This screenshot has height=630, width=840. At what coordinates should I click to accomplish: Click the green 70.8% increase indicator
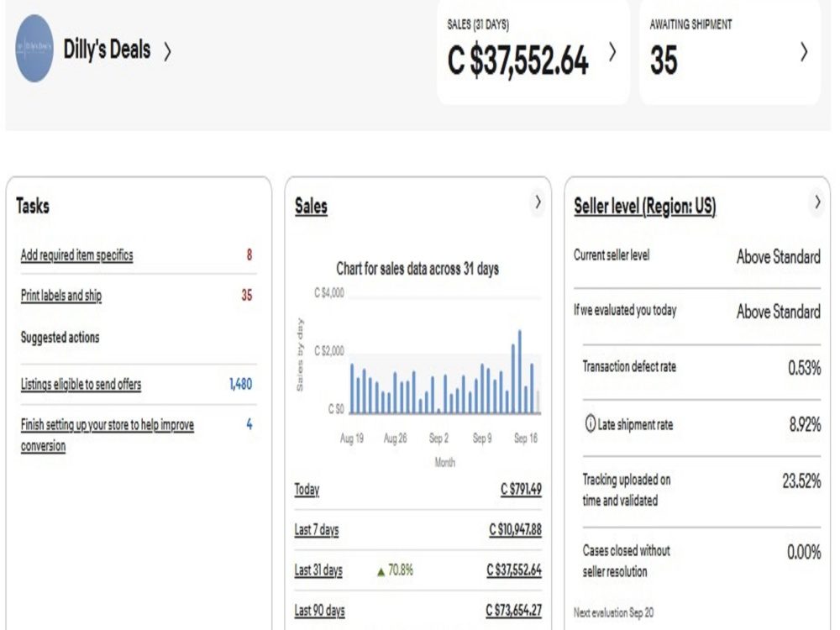395,570
